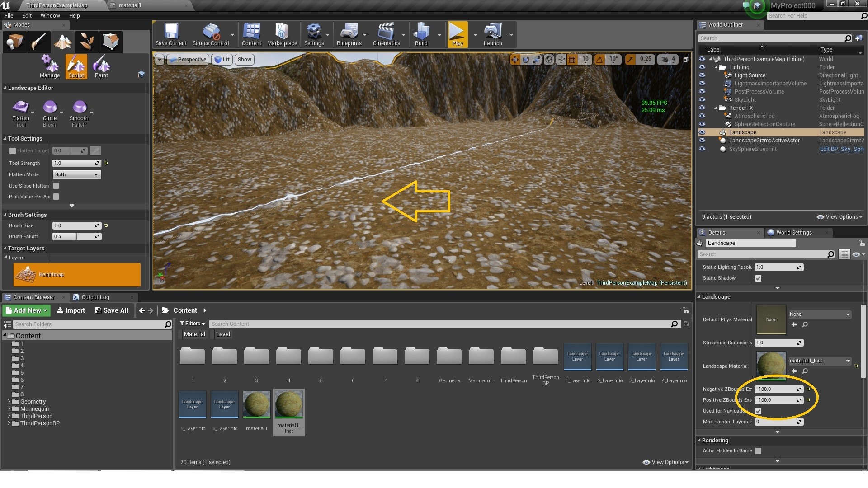The width and height of the screenshot is (868, 488).
Task: Open the Flatten Mode dropdown
Action: point(77,174)
